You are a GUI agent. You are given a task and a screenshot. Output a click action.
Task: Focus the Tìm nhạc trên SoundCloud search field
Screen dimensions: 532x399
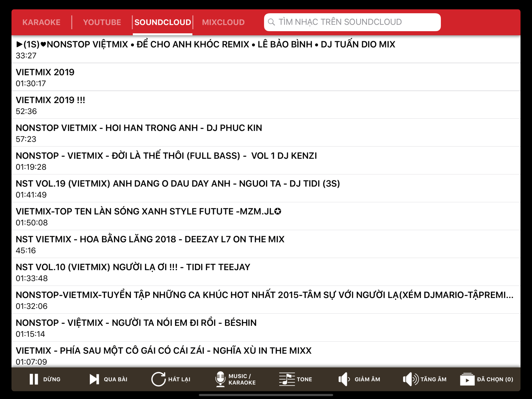(352, 22)
